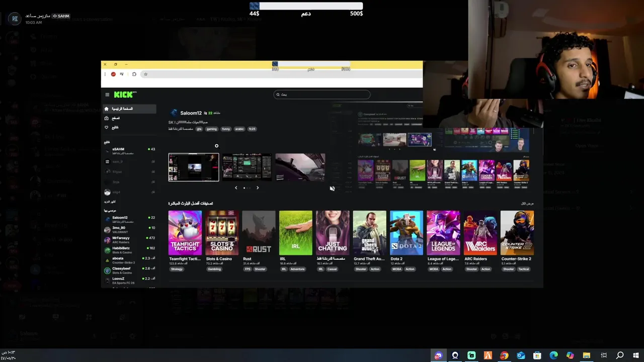Open the Kick home page sidebar item
The image size is (644, 362).
[x=129, y=109]
